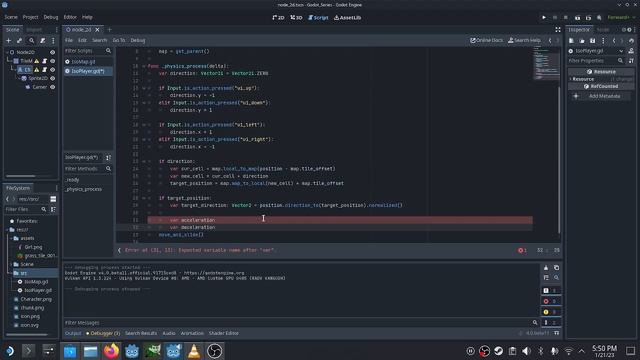Screen dimensions: 640x360
Task: Open the script editor Go To menu
Action: coord(119,40)
